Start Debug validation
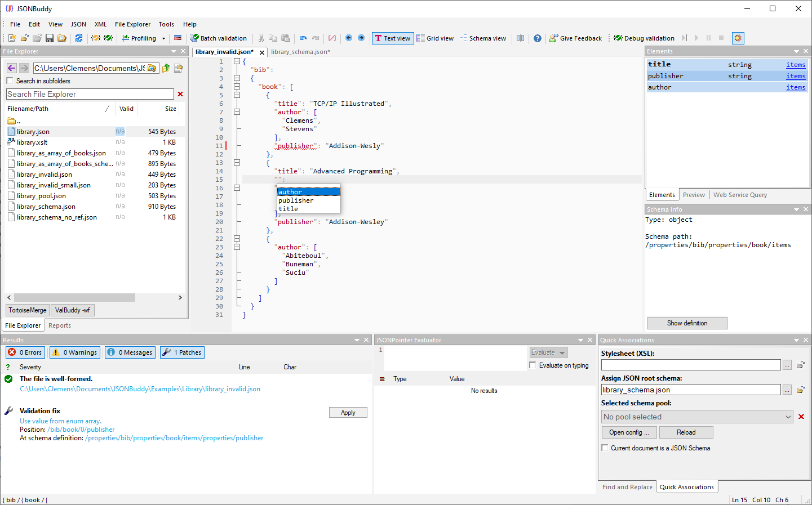This screenshot has height=505, width=812. coord(644,38)
